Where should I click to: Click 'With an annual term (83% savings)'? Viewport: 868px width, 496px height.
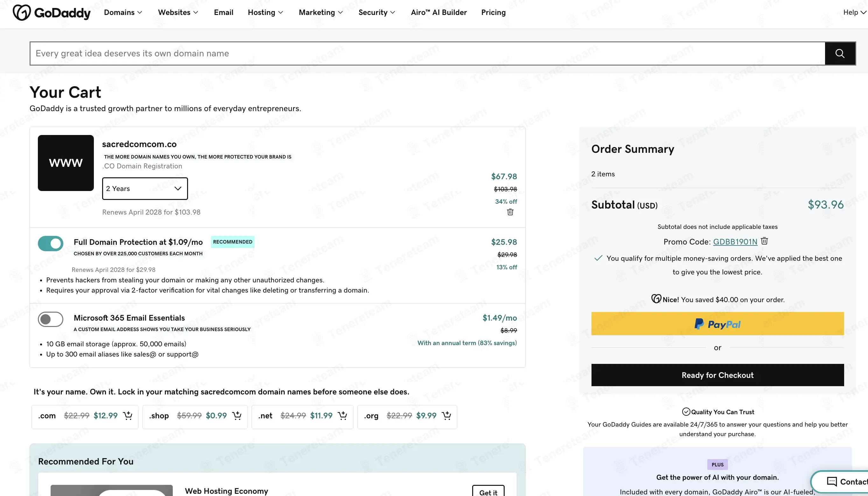coord(467,343)
